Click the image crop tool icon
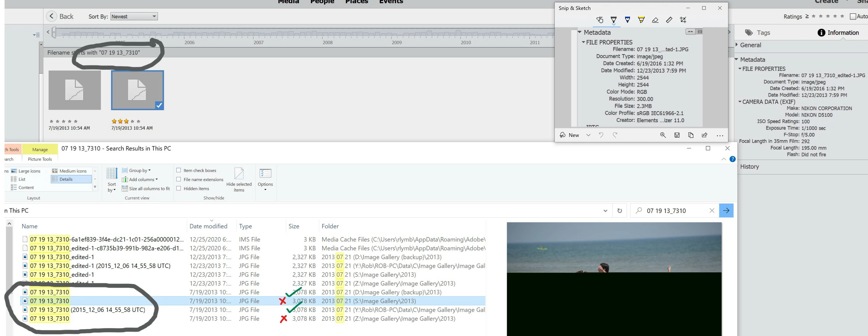This screenshot has height=336, width=868. [683, 20]
